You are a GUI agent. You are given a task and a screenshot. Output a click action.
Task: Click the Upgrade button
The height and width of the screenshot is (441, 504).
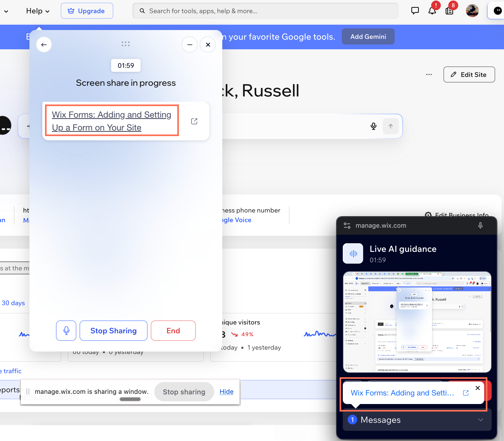coord(87,11)
